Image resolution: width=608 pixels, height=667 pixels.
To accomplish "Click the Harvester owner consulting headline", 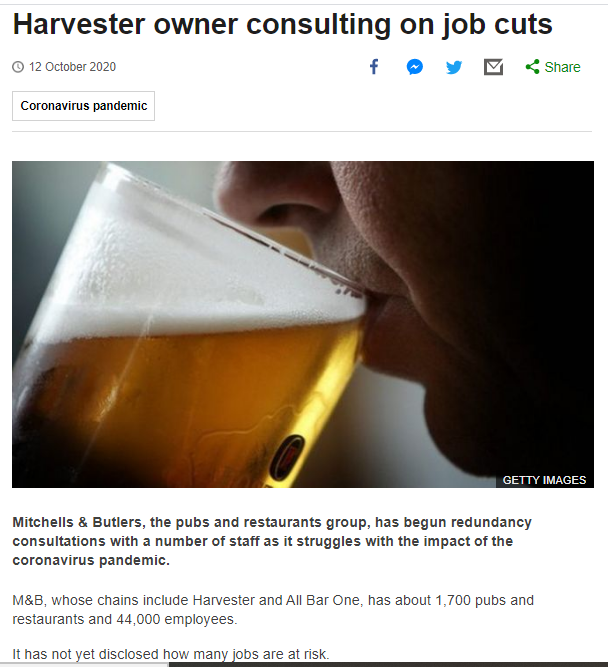I will pyautogui.click(x=283, y=24).
